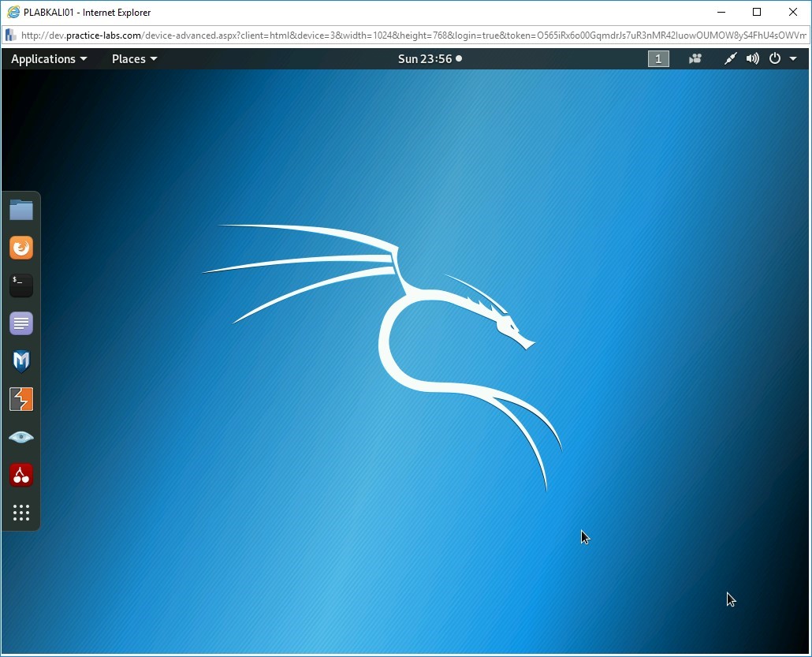Click the Sun 23:56 clock
812x657 pixels.
tap(430, 59)
